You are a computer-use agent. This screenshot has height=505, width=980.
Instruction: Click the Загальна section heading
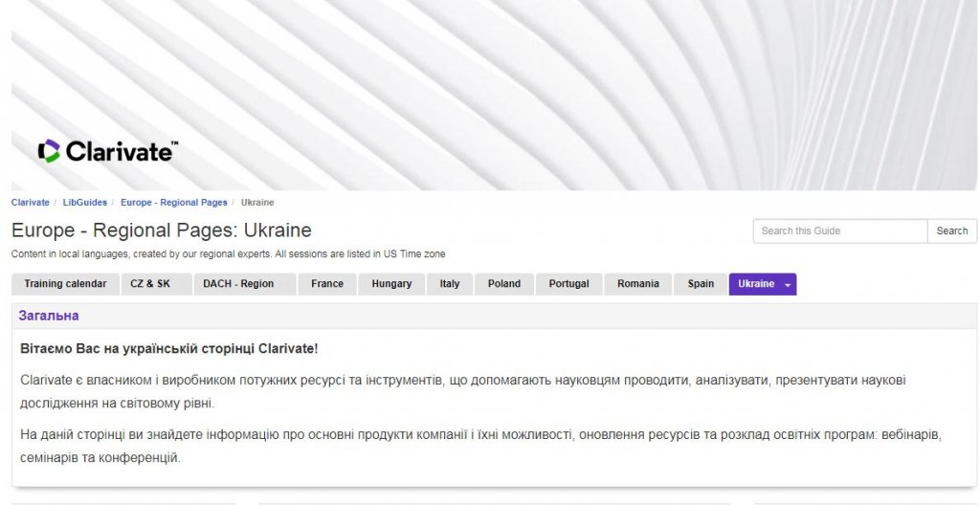(49, 316)
